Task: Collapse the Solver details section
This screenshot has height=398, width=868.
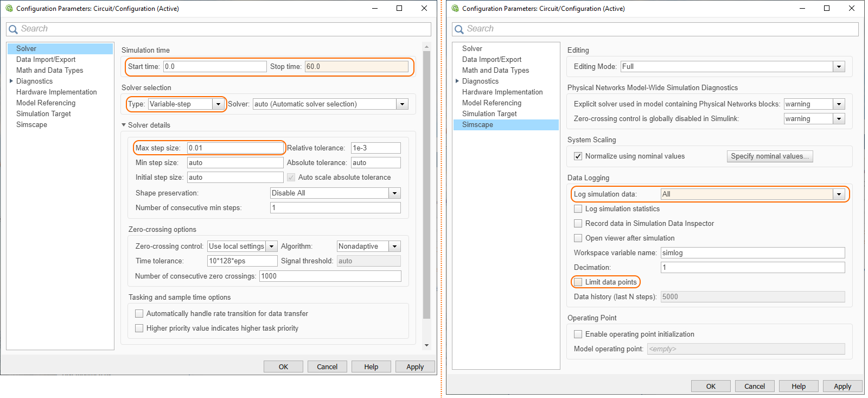Action: pos(124,125)
